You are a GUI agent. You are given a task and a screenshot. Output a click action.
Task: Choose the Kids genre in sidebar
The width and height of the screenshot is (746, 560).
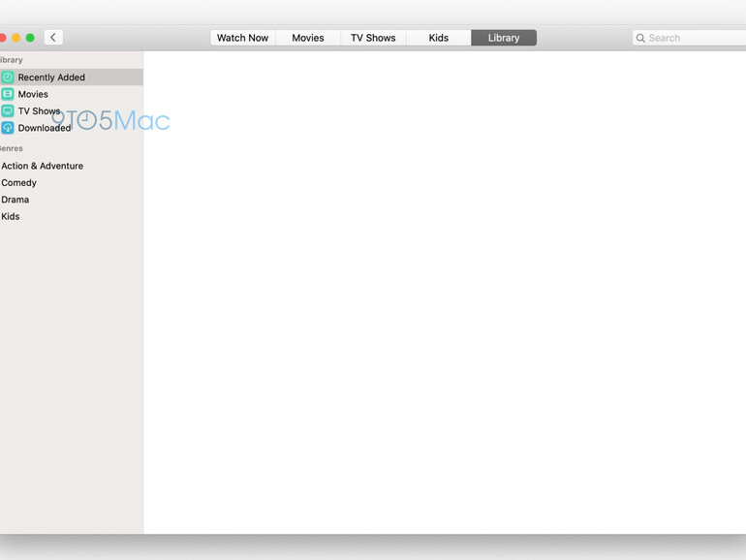pos(10,216)
